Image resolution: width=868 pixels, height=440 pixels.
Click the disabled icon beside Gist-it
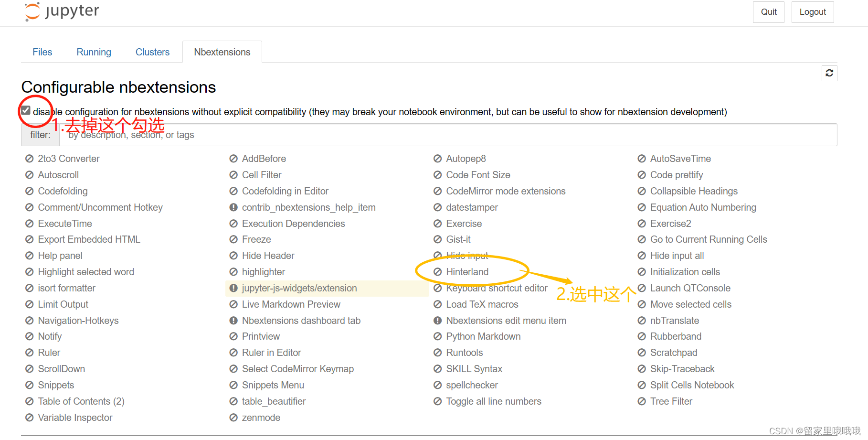438,239
